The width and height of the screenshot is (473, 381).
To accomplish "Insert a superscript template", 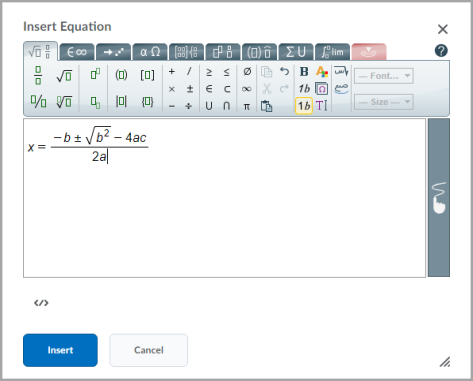I will pos(95,74).
